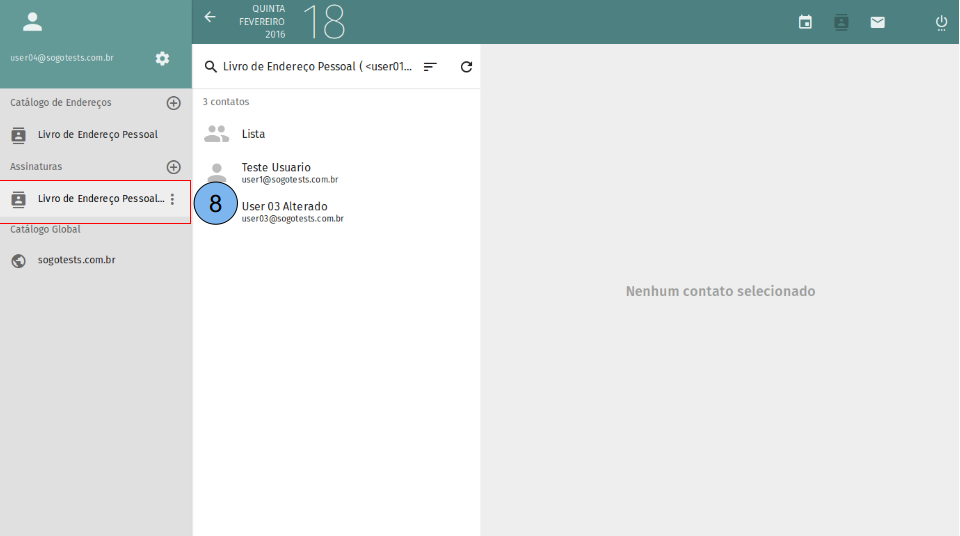Open the mail envelope icon
The image size is (960, 536).
click(x=877, y=22)
